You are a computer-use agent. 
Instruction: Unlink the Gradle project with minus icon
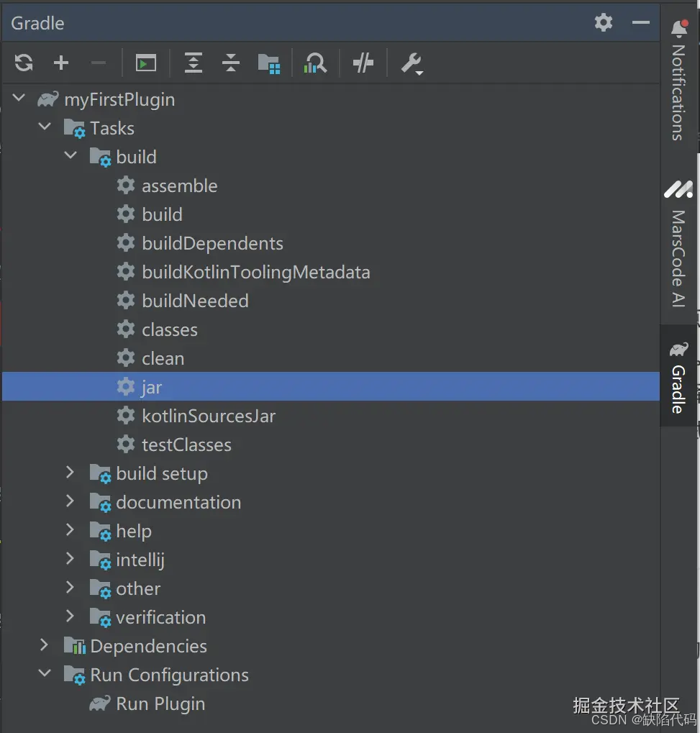point(99,63)
